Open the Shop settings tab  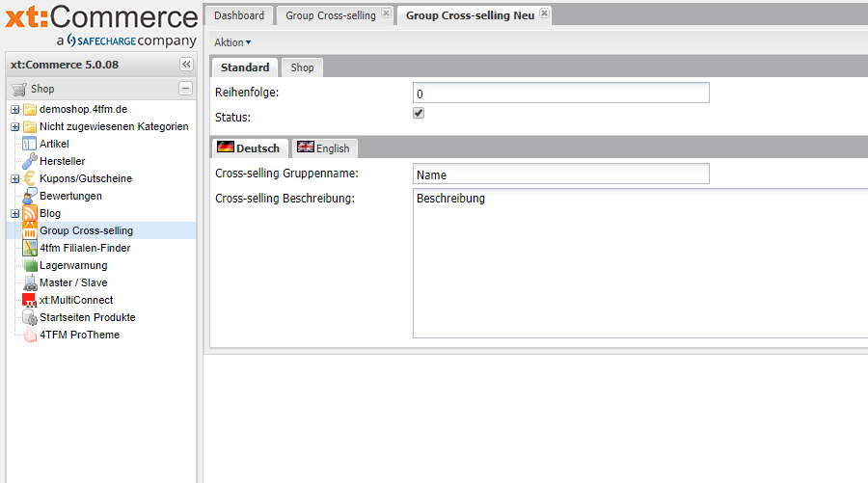tap(302, 67)
